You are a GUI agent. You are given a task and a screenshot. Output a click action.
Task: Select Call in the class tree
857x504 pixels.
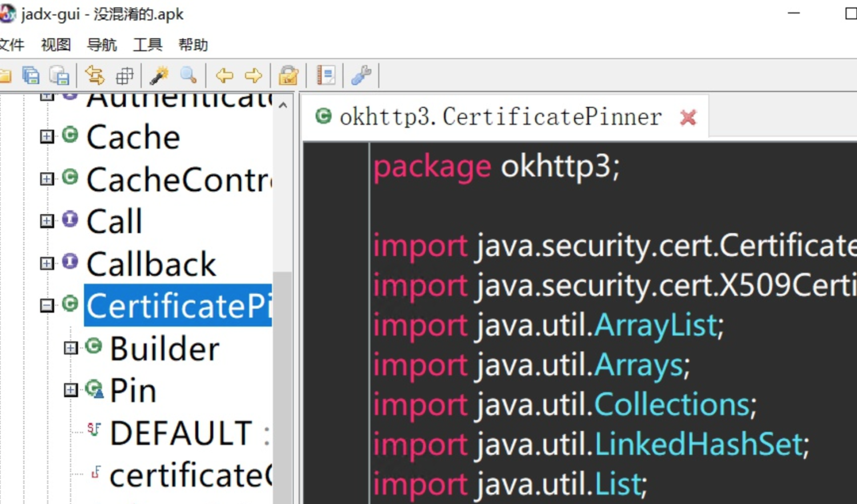point(114,221)
